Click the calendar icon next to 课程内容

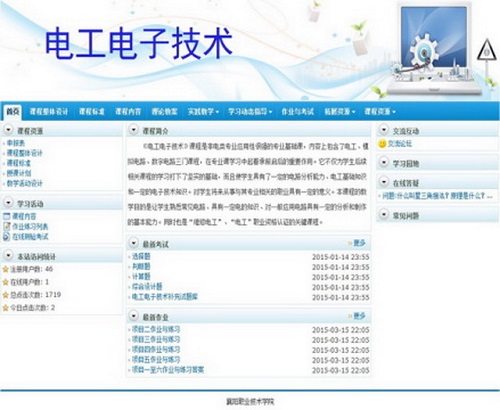6,216
